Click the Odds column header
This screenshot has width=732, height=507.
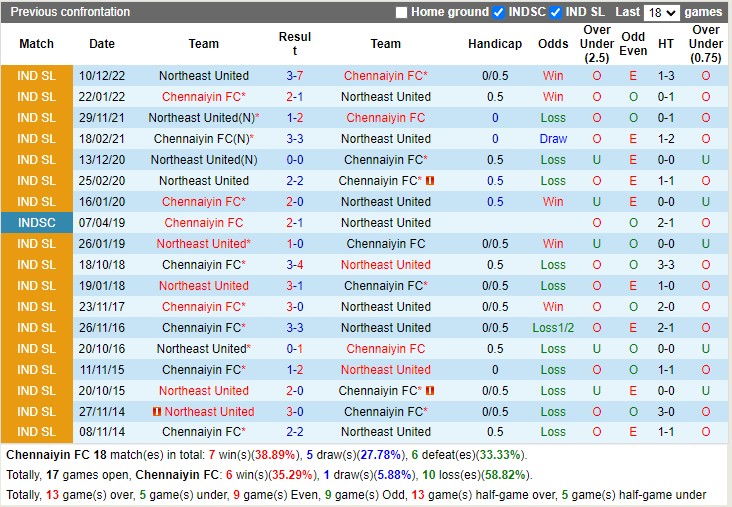tap(553, 44)
